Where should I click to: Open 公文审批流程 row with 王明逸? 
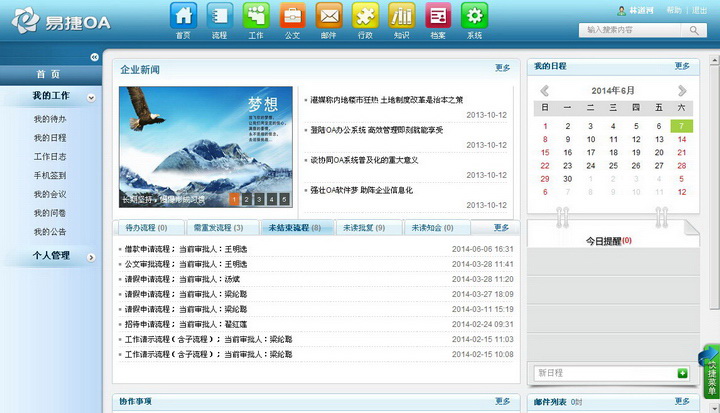pos(316,264)
